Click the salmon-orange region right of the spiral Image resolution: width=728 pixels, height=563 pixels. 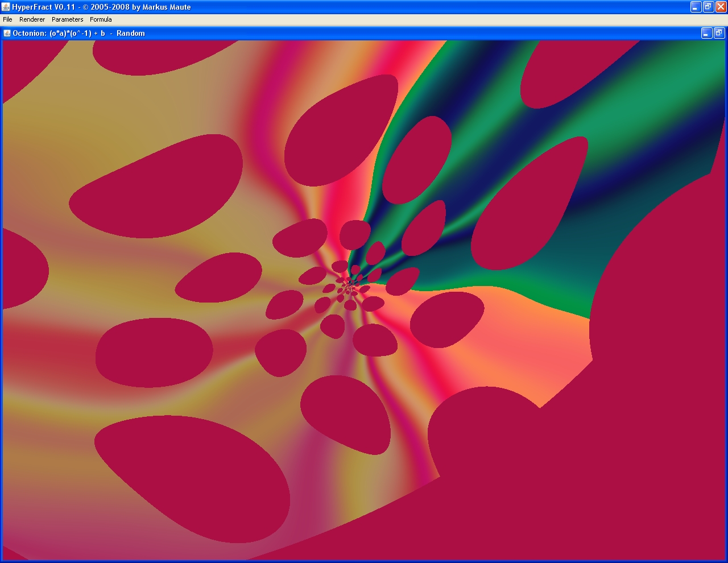(512, 341)
